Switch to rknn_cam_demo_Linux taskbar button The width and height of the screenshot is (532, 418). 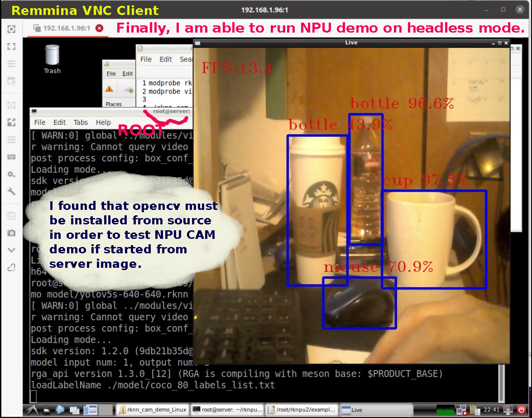152,410
